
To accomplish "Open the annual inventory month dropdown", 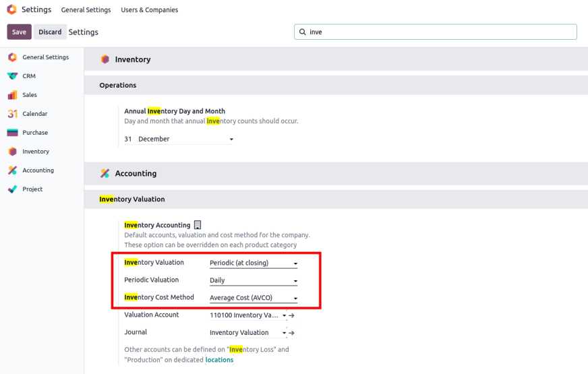I will [185, 139].
